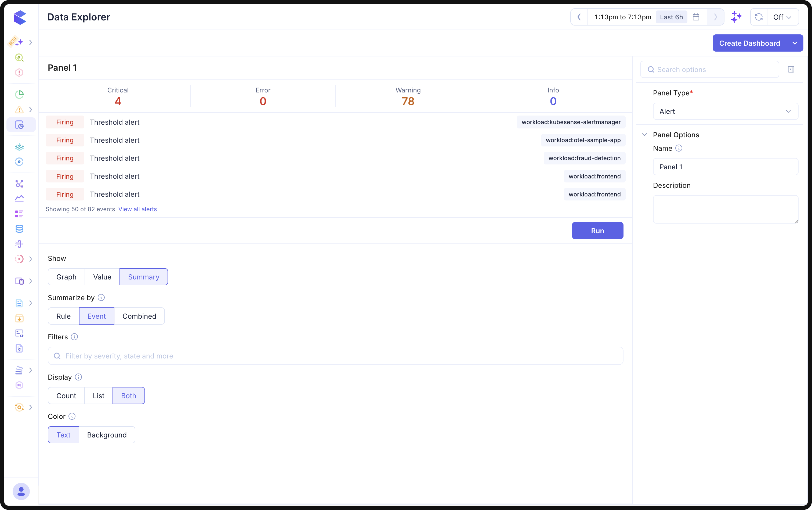
Task: Select Graph under Show
Action: 66,277
